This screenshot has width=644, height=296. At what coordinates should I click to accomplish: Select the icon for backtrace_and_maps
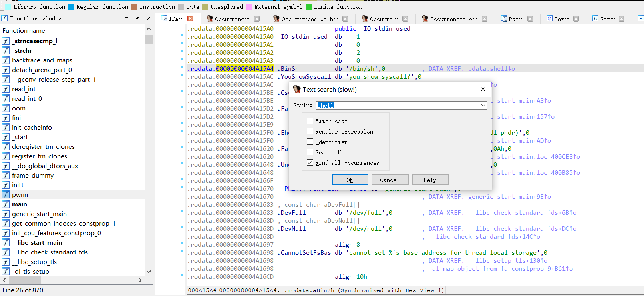tap(6, 60)
